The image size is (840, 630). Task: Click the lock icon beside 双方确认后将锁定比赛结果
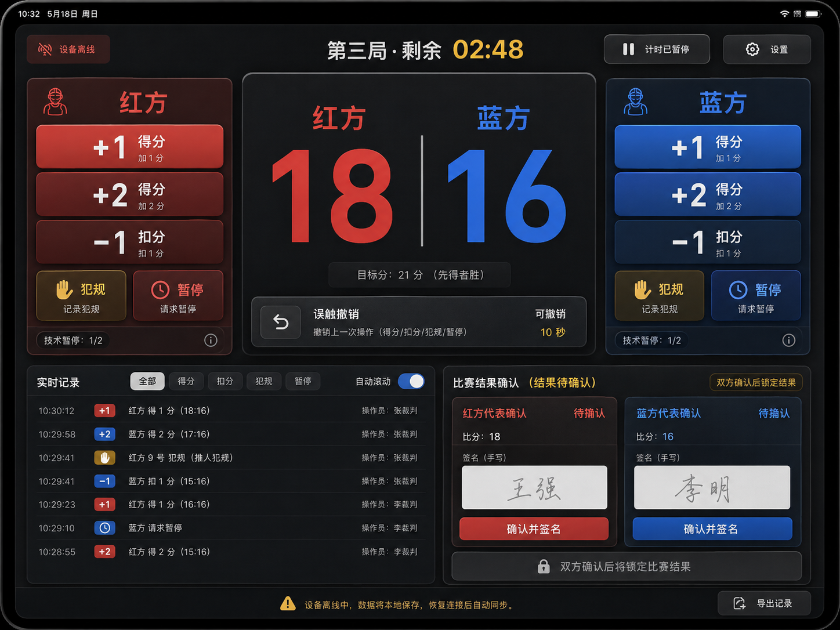coord(544,566)
